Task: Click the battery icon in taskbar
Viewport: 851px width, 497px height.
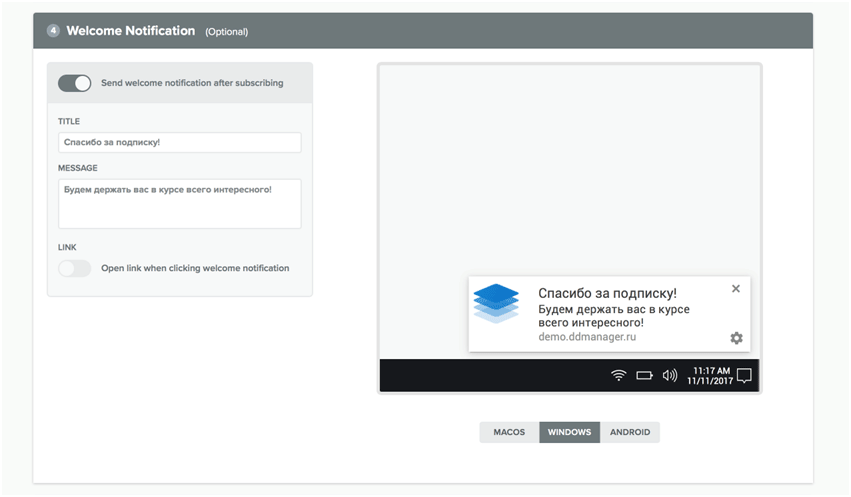Action: tap(644, 376)
